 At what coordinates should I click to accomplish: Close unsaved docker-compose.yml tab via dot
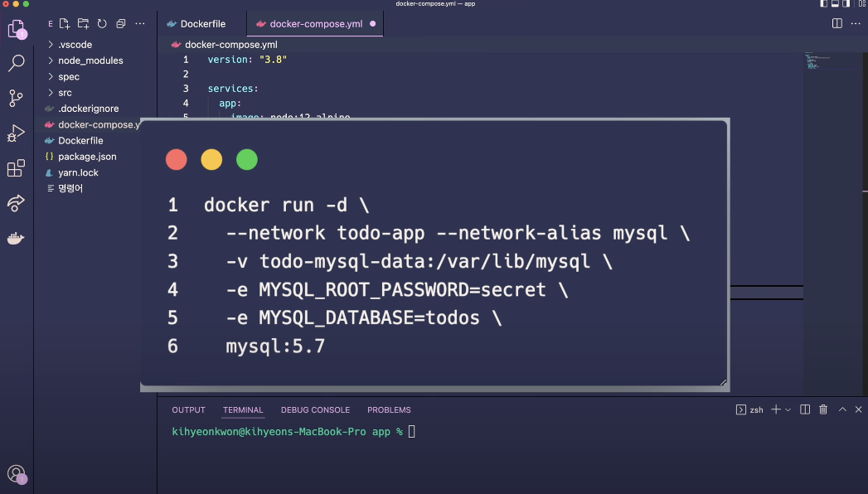372,24
